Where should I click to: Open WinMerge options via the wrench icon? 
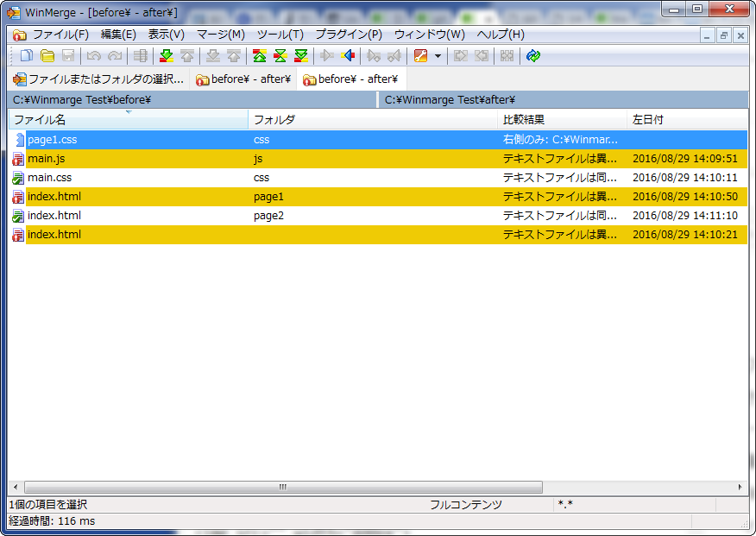pos(420,55)
